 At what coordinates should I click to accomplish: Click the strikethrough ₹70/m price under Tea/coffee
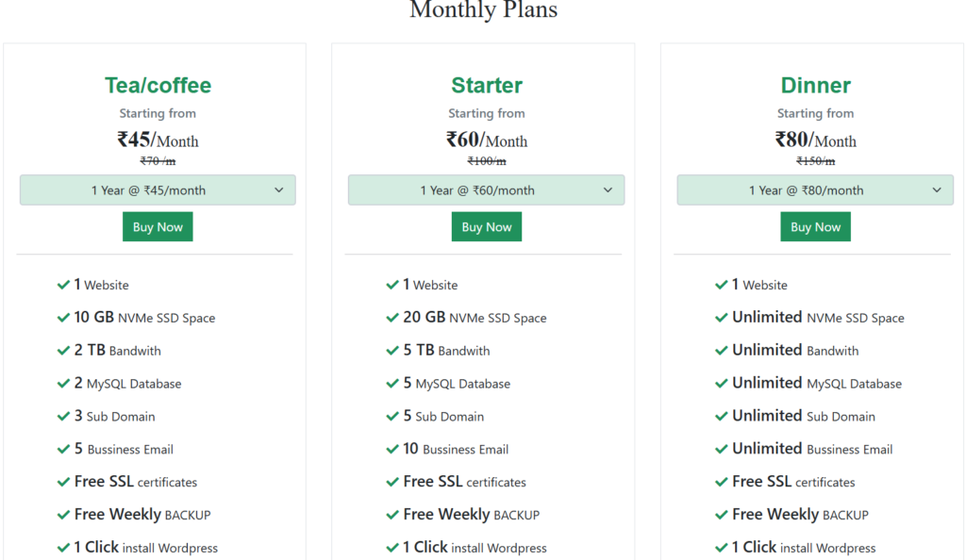click(x=157, y=160)
